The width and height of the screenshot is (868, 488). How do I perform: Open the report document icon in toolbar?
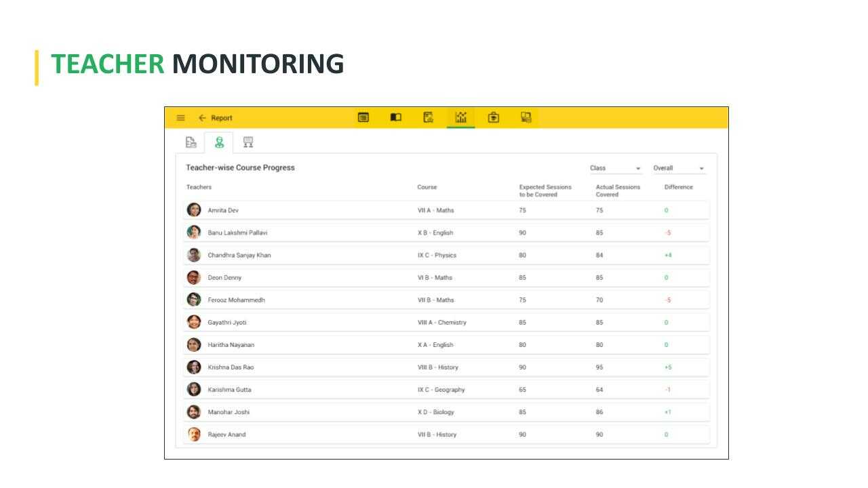coord(429,117)
